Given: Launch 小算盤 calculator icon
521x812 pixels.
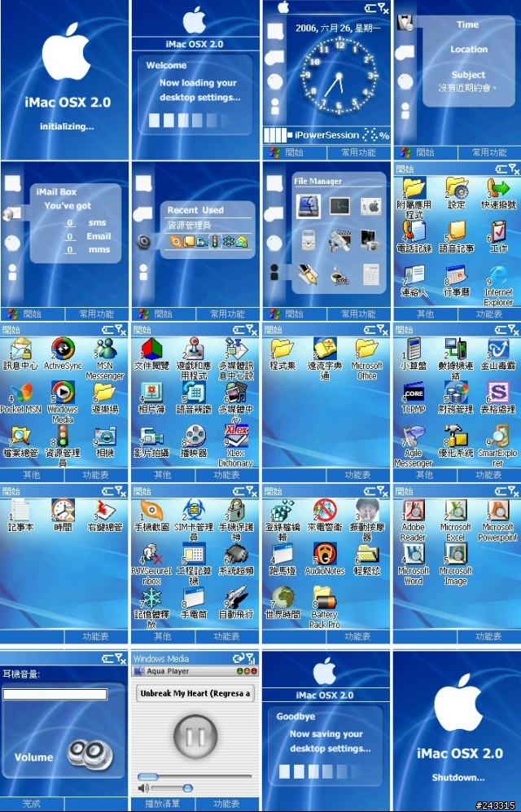Looking at the screenshot, I should pyautogui.click(x=414, y=349).
